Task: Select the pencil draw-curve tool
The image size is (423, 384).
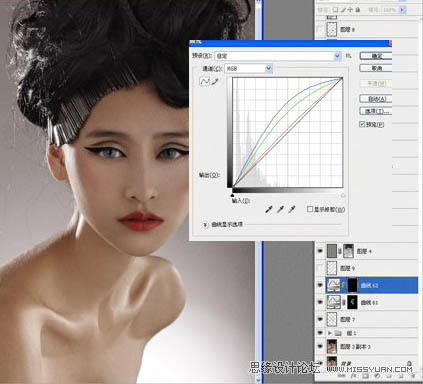Action: tap(215, 81)
